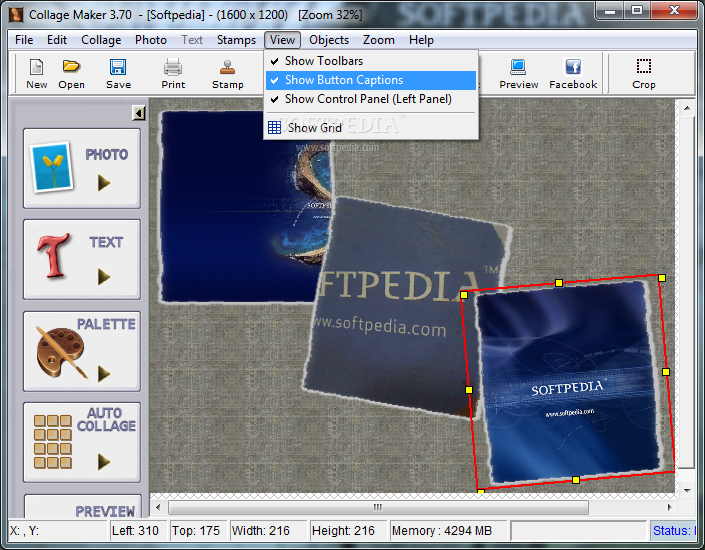Open the Objects menu
Image resolution: width=705 pixels, height=550 pixels.
pos(329,40)
